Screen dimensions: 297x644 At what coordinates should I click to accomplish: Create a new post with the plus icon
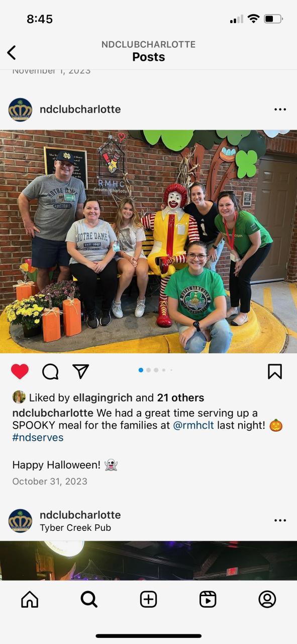[x=148, y=599]
